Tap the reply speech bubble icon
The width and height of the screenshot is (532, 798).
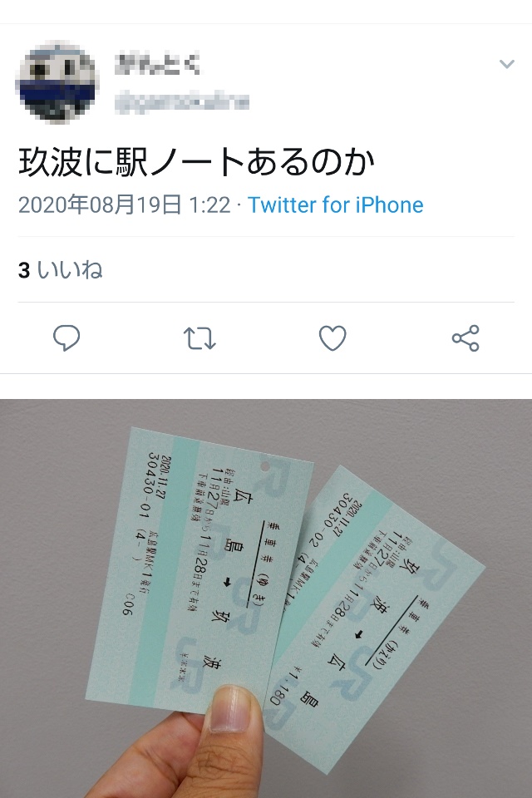coord(66,338)
